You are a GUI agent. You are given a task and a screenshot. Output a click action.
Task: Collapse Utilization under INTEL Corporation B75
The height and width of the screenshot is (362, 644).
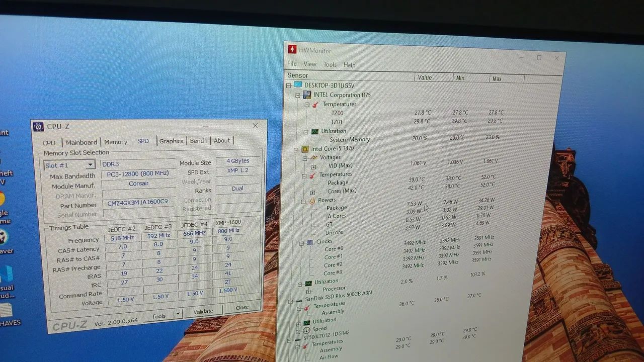pos(305,132)
